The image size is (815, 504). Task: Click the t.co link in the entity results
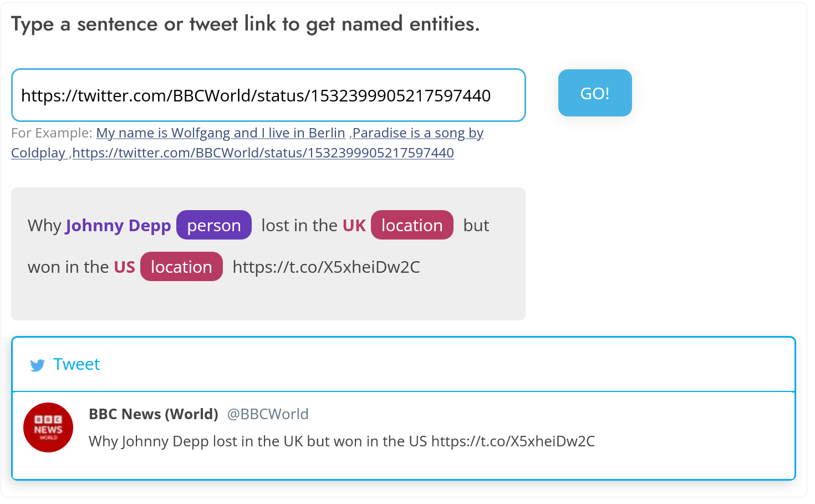(326, 267)
